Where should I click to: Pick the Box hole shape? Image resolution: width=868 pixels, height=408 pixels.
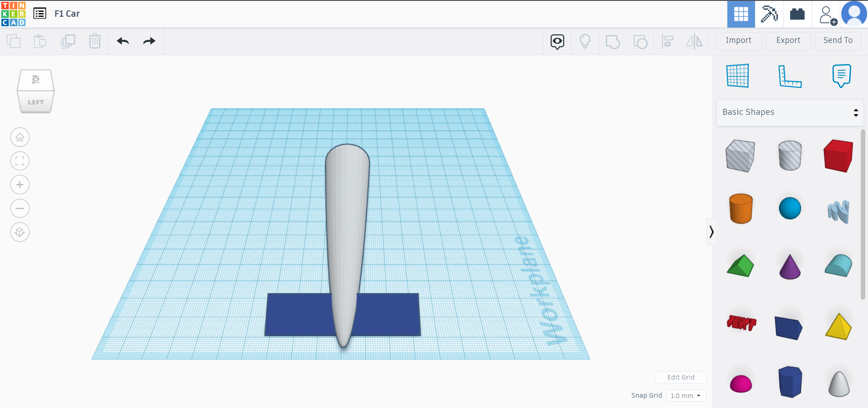coord(740,156)
